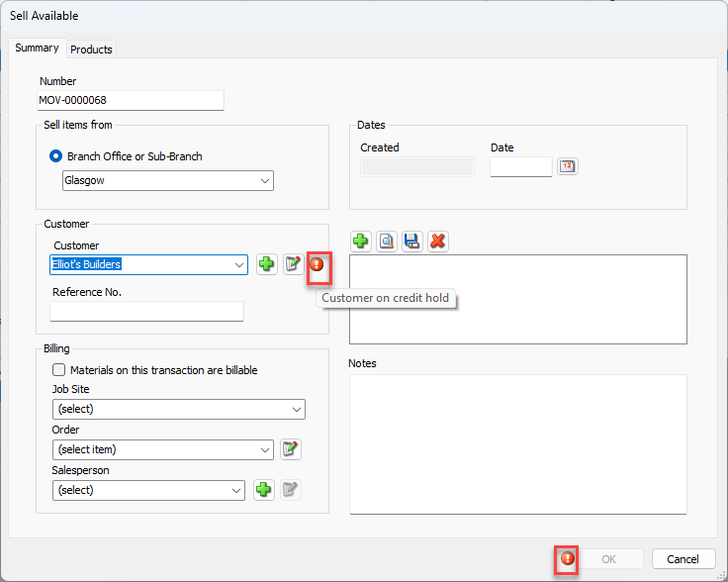Click the add new customer plus icon
The height and width of the screenshot is (582, 728).
tap(266, 264)
